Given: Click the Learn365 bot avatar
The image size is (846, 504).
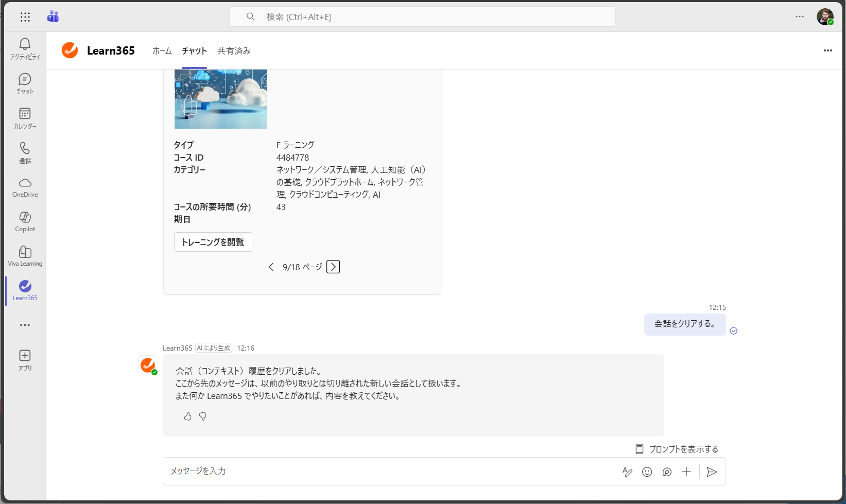Looking at the screenshot, I should pyautogui.click(x=148, y=366).
